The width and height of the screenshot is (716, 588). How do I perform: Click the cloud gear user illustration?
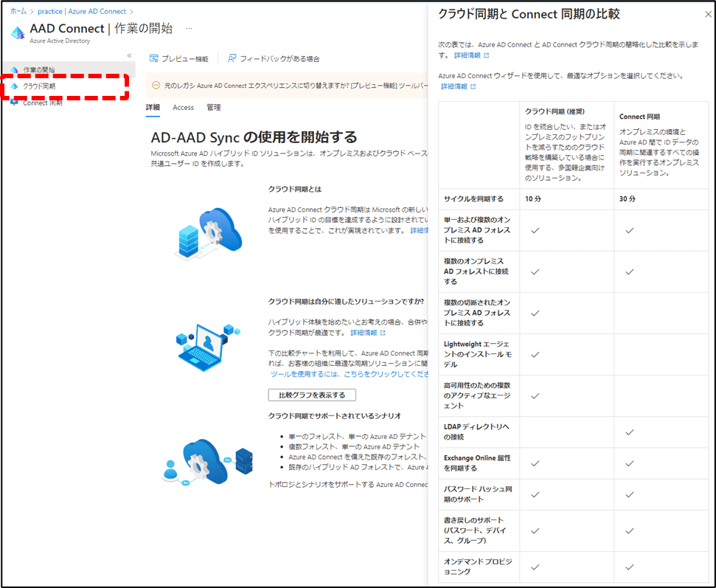click(207, 463)
